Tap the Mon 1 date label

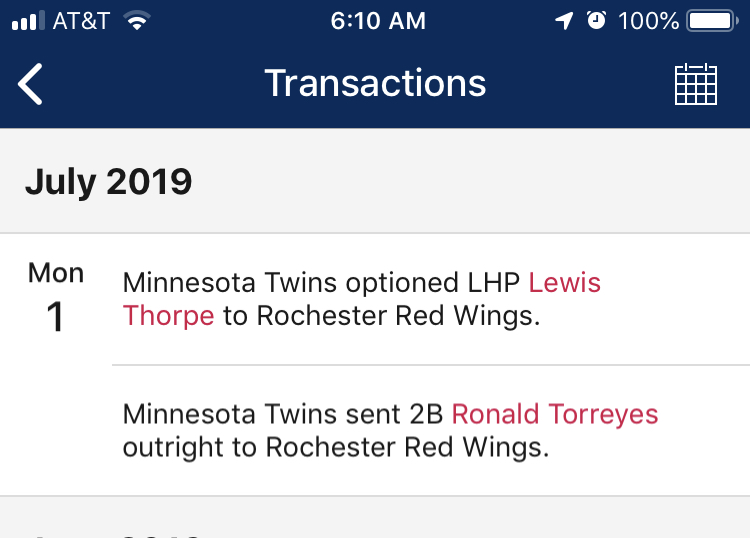coord(55,298)
